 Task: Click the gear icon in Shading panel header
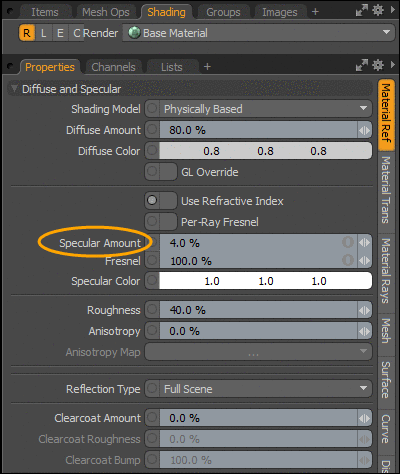[x=377, y=11]
